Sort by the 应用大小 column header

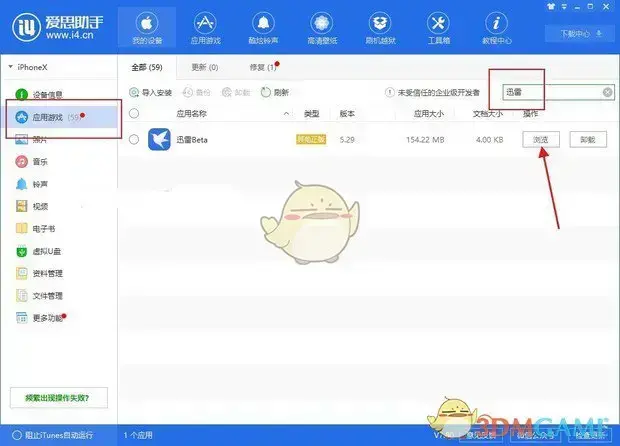429,114
